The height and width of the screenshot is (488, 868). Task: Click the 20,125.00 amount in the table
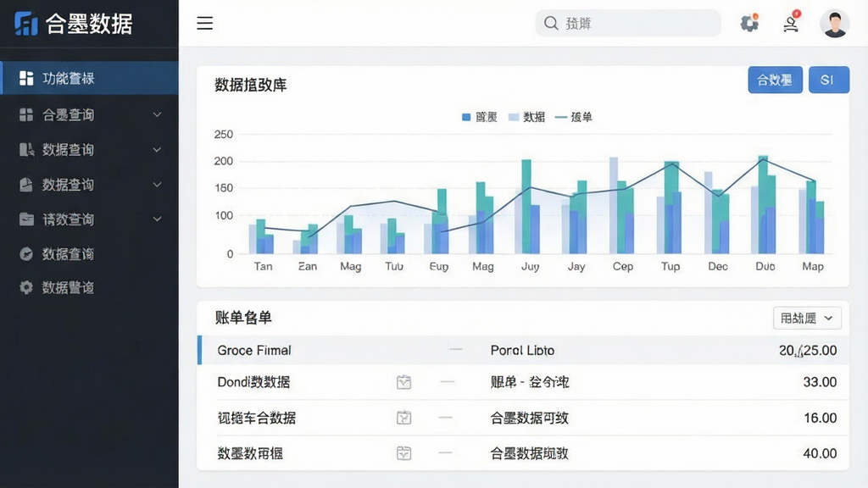tap(808, 350)
